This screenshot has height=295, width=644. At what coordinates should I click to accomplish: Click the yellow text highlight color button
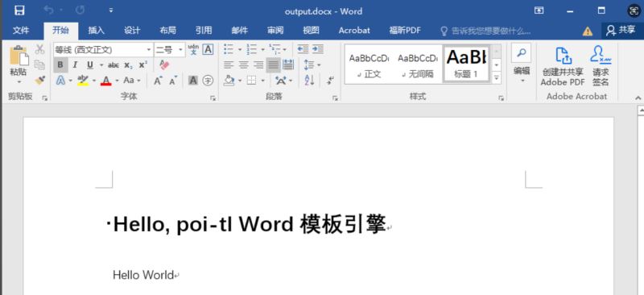click(83, 81)
